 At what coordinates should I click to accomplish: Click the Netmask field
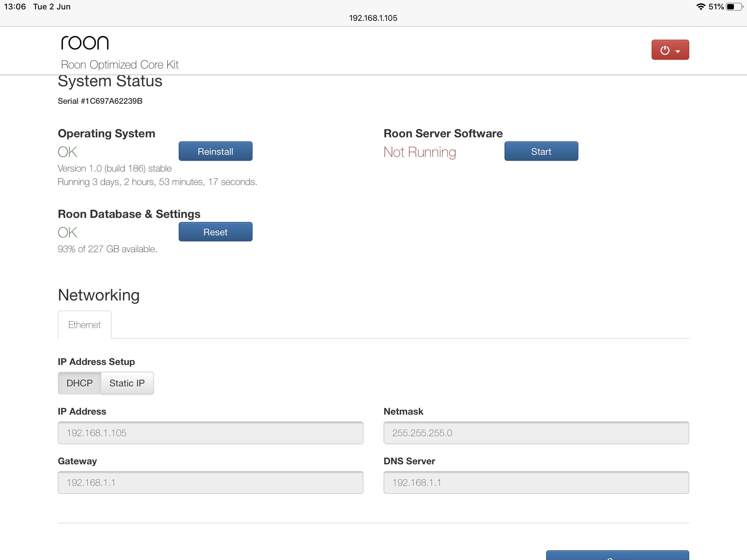pyautogui.click(x=536, y=433)
